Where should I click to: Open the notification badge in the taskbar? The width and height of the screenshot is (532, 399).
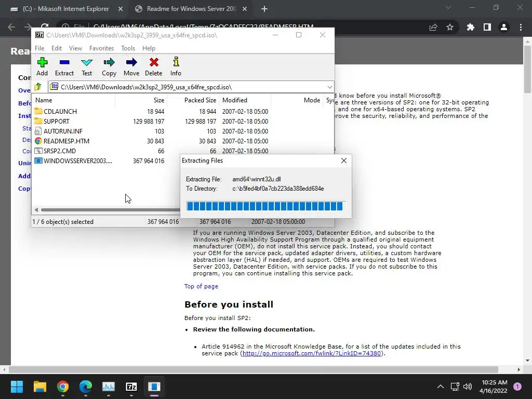pos(517,387)
